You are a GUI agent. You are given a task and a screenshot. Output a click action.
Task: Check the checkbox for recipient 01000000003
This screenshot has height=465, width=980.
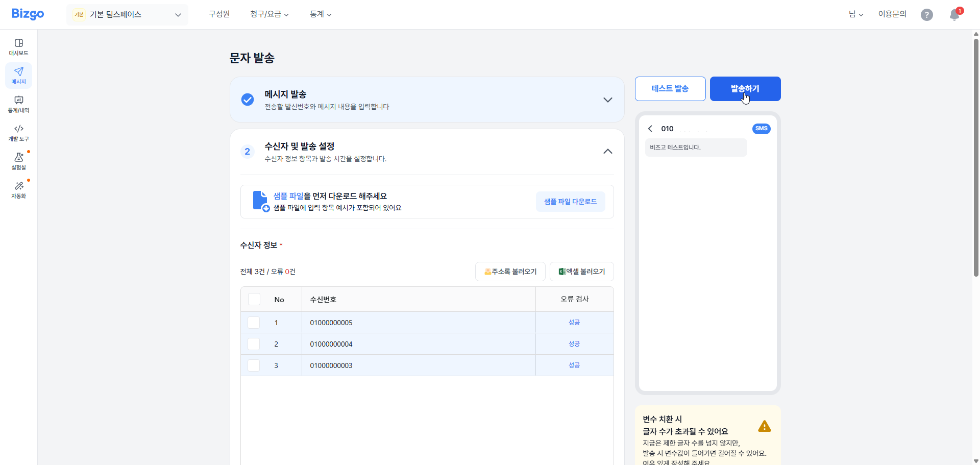click(x=254, y=365)
